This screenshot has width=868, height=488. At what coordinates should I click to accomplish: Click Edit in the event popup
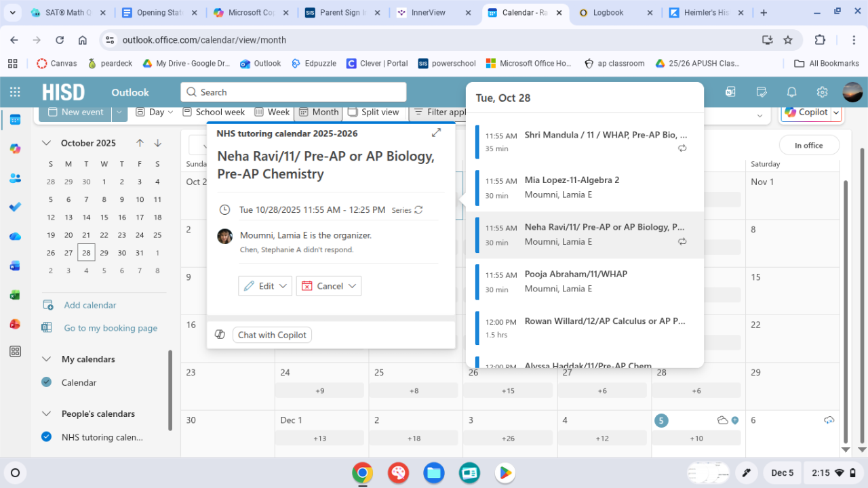(x=258, y=286)
